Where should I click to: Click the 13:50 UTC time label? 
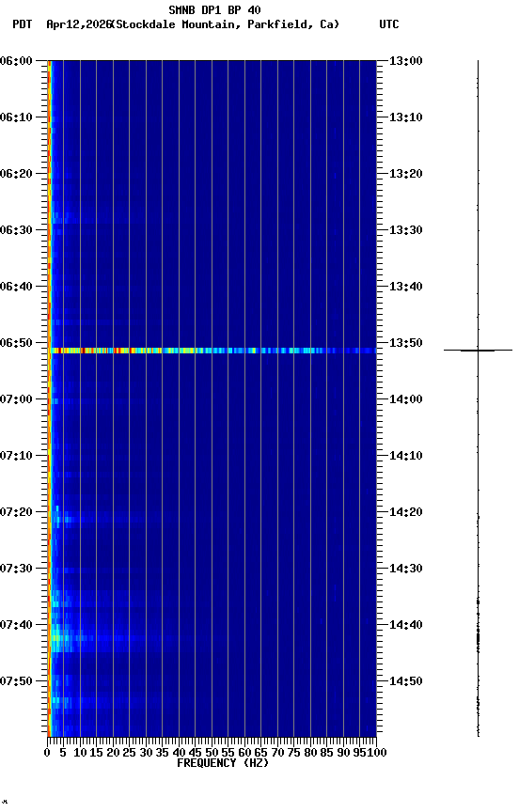coord(406,343)
